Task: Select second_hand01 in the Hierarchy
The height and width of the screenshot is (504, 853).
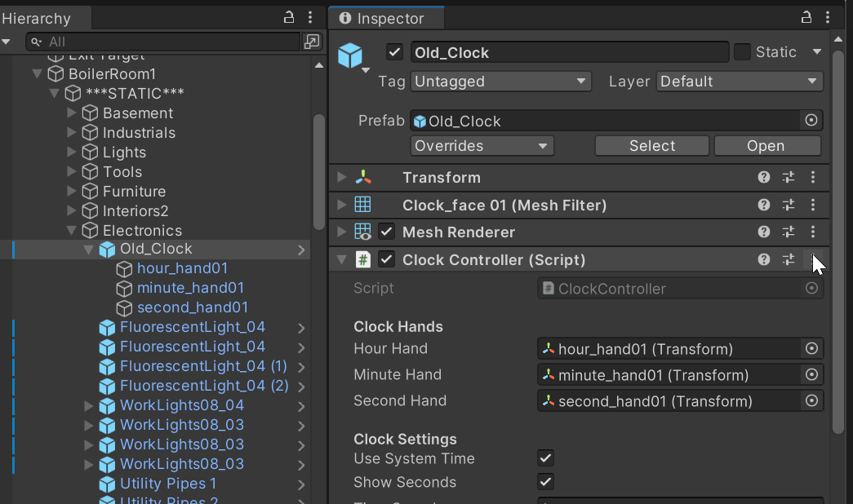Action: click(193, 307)
